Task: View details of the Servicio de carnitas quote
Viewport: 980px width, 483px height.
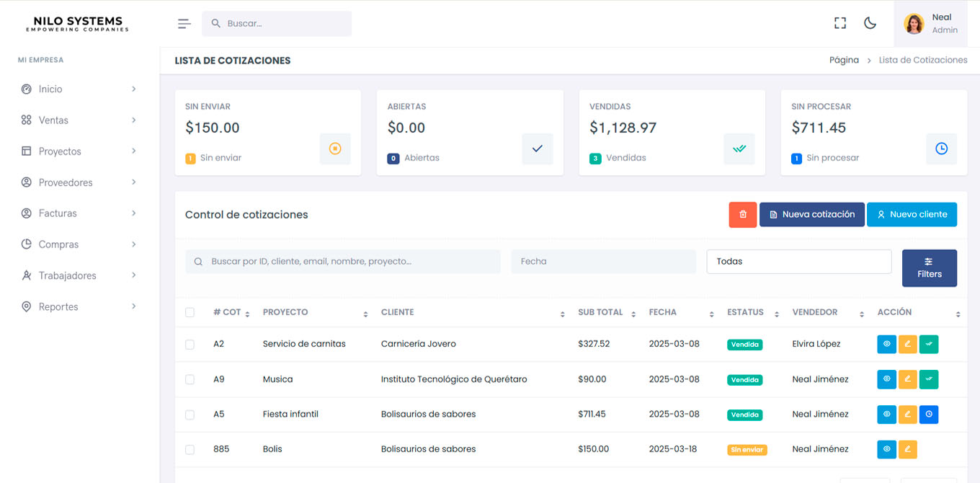Action: tap(886, 344)
